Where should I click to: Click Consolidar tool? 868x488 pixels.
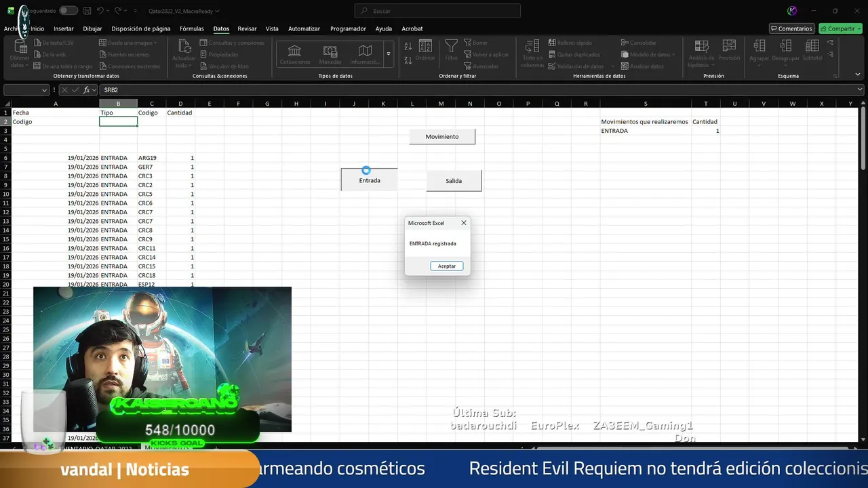(x=639, y=43)
